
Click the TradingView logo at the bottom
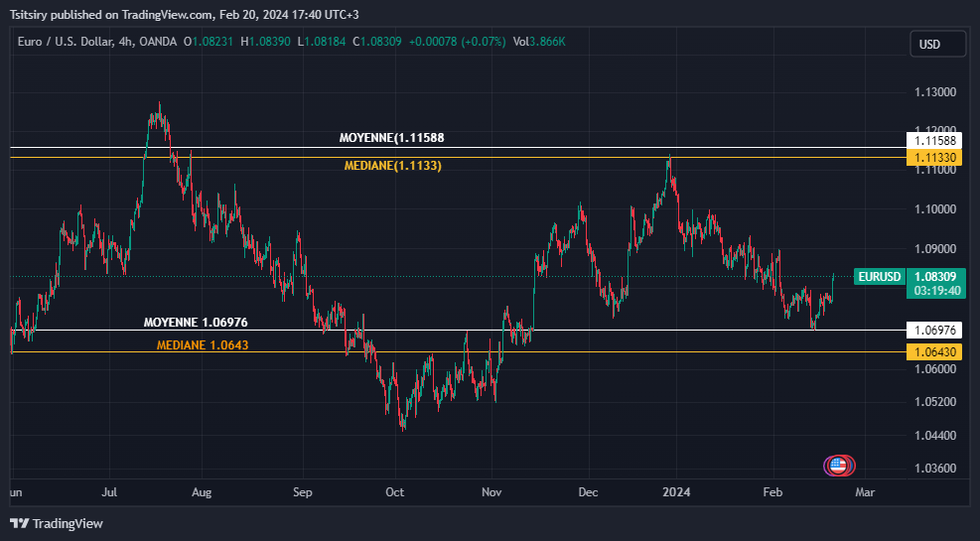(57, 523)
